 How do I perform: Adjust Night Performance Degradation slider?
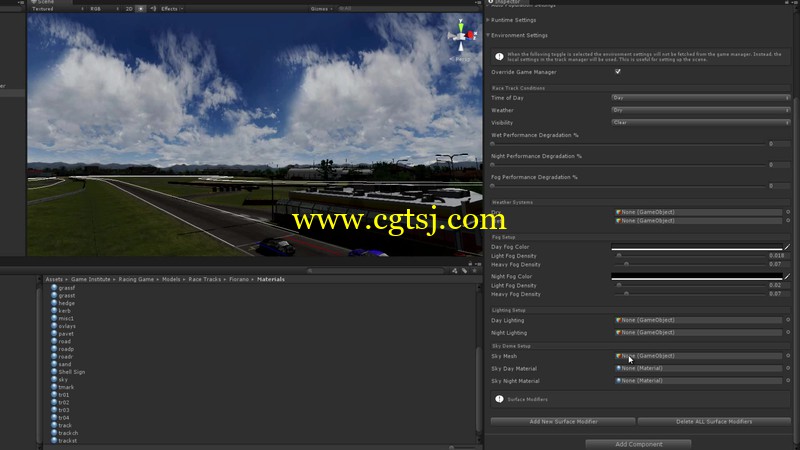pyautogui.click(x=628, y=165)
